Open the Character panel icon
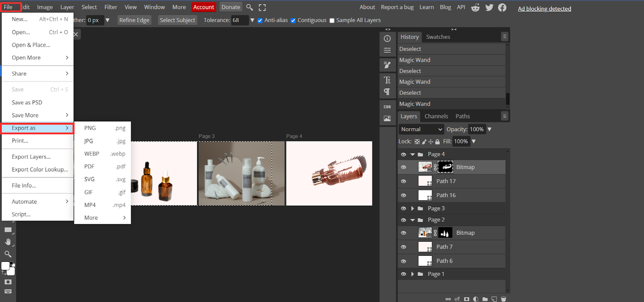 click(387, 80)
